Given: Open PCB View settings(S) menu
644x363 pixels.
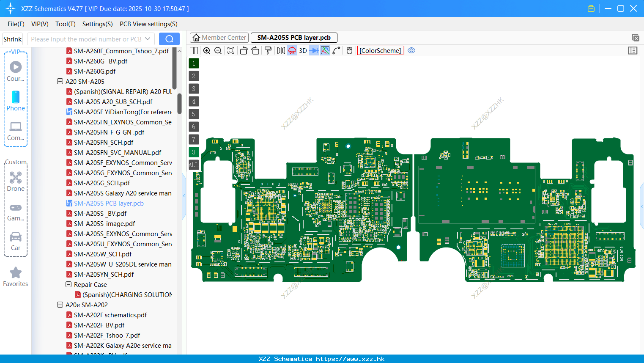Looking at the screenshot, I should click(x=148, y=24).
